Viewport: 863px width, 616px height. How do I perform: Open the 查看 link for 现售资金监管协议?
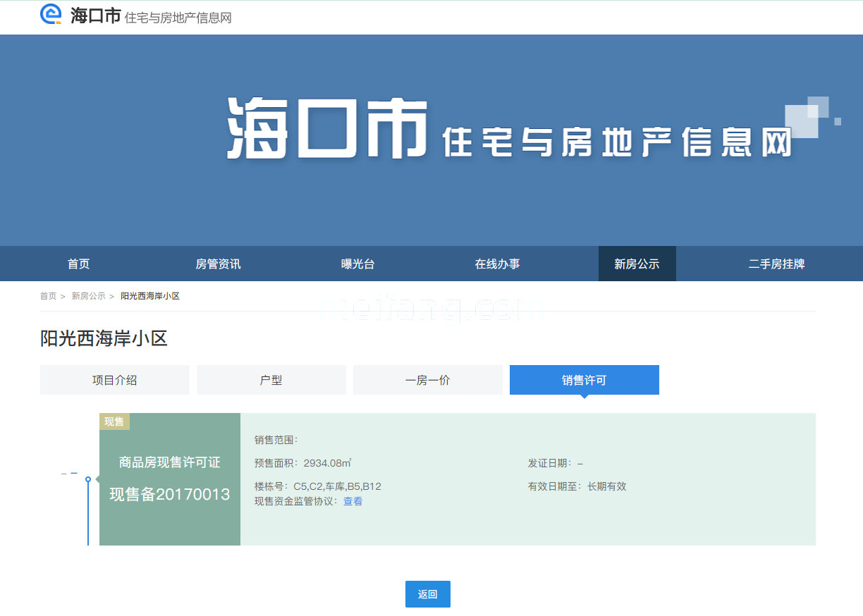[353, 501]
